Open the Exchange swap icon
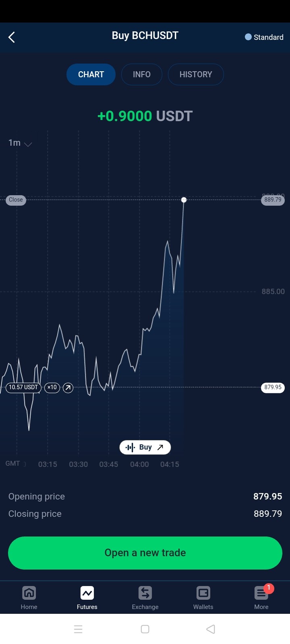 [145, 593]
